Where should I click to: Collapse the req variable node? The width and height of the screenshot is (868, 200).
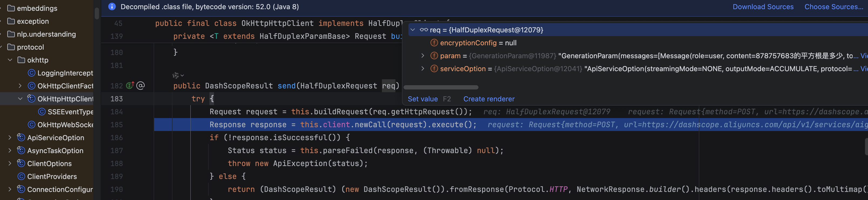click(x=412, y=30)
